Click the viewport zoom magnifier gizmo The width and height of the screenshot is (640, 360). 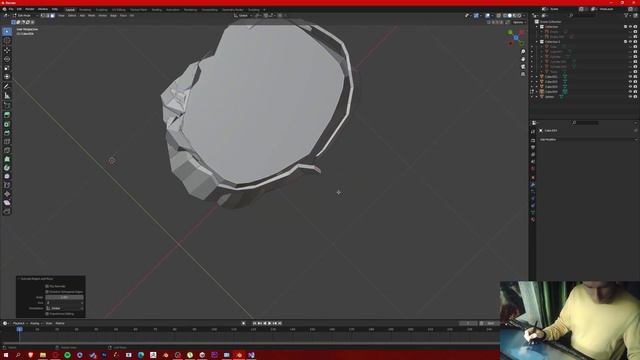click(523, 52)
